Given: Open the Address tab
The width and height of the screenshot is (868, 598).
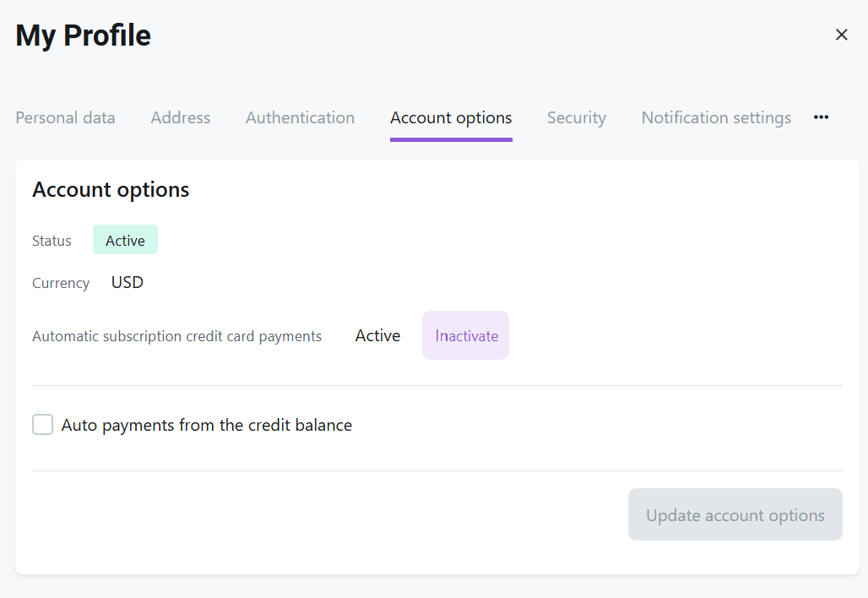Looking at the screenshot, I should click(x=181, y=117).
